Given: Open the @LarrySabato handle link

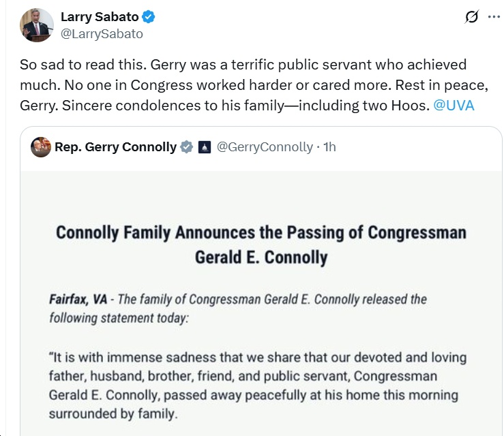Looking at the screenshot, I should click(x=102, y=33).
